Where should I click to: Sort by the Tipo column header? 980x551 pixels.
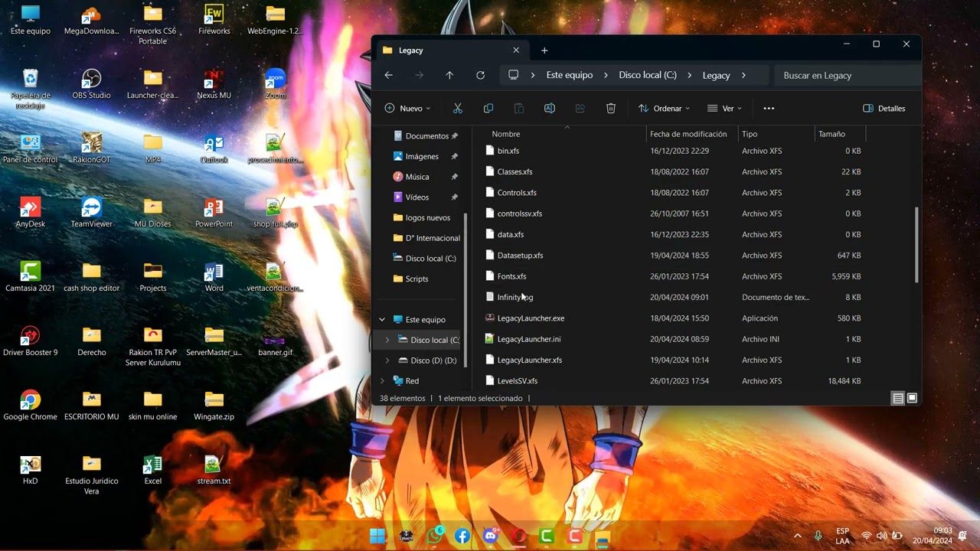(x=776, y=134)
